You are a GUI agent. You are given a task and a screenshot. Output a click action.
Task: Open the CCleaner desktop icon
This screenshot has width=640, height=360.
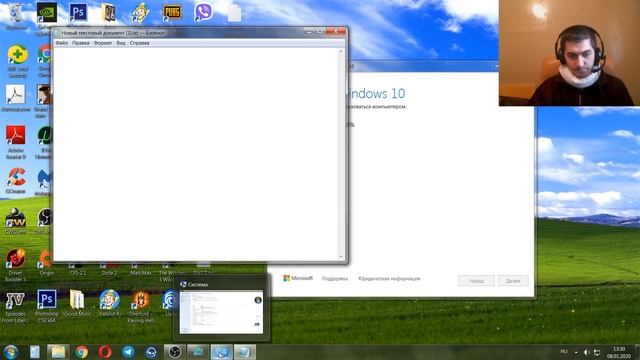(16, 180)
